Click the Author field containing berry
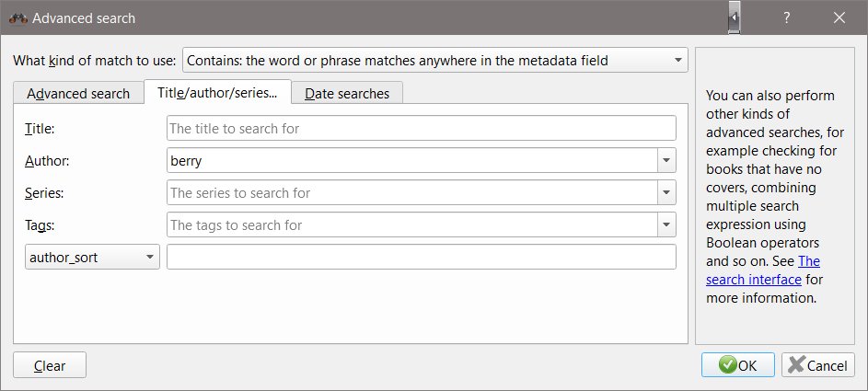Viewport: 868px width, 391px height. 410,160
